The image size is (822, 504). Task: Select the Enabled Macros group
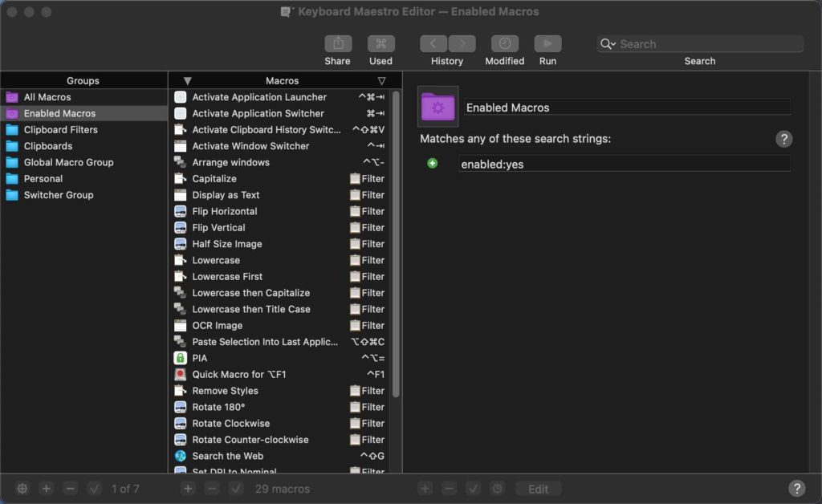point(83,113)
